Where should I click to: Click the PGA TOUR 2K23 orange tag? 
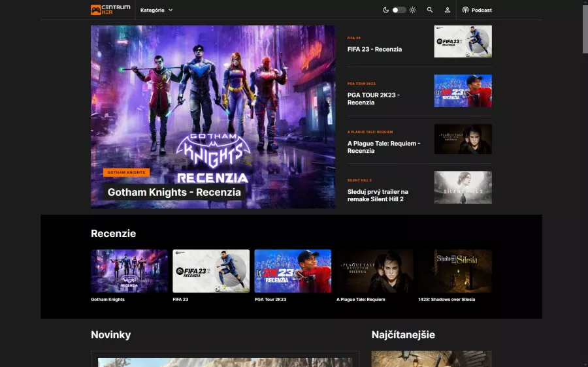point(361,84)
